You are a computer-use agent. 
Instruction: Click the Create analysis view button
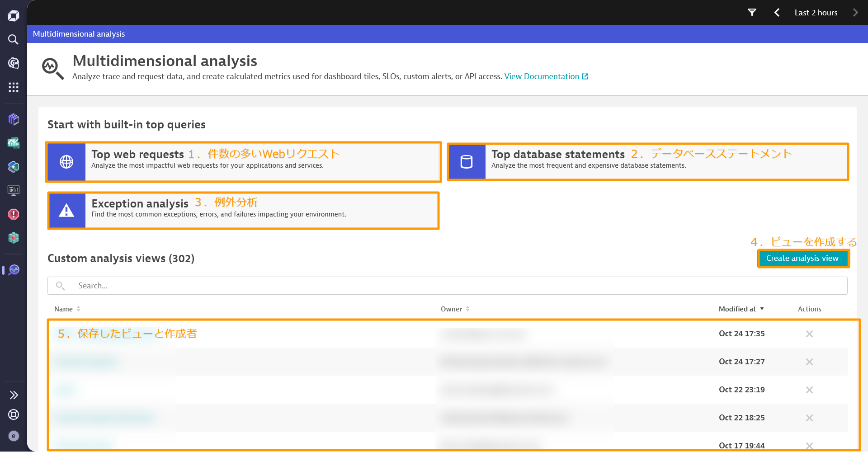point(802,258)
